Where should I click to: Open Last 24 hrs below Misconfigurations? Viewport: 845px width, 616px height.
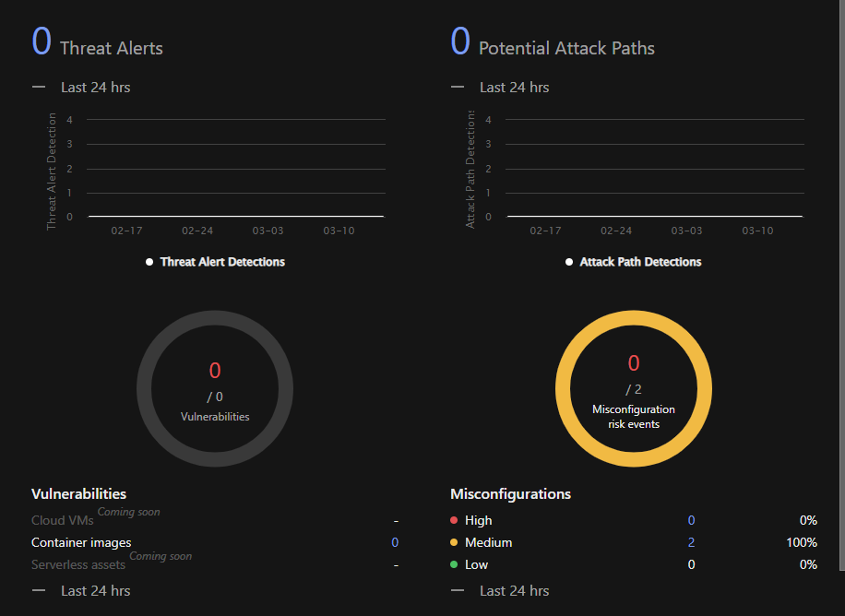pos(514,590)
